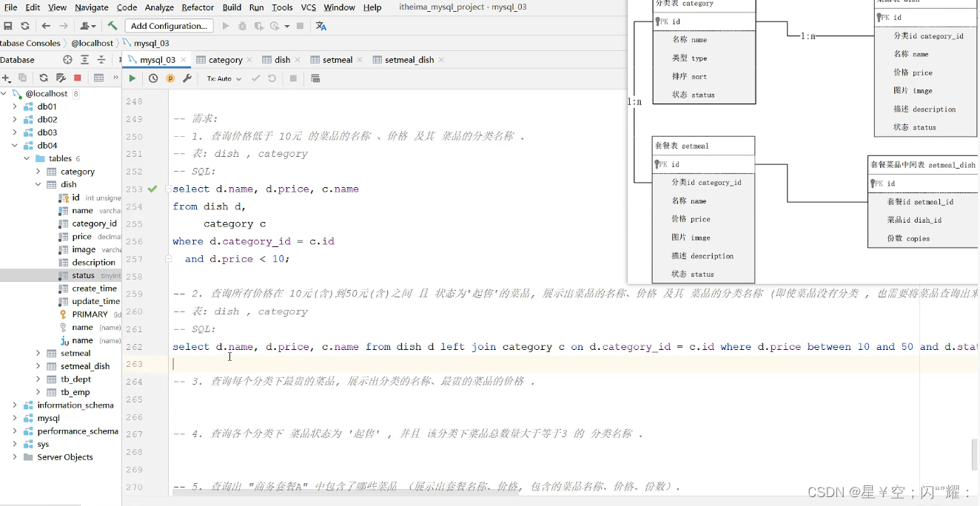The height and width of the screenshot is (506, 980).
Task: Collapse the db04 database node
Action: point(14,145)
